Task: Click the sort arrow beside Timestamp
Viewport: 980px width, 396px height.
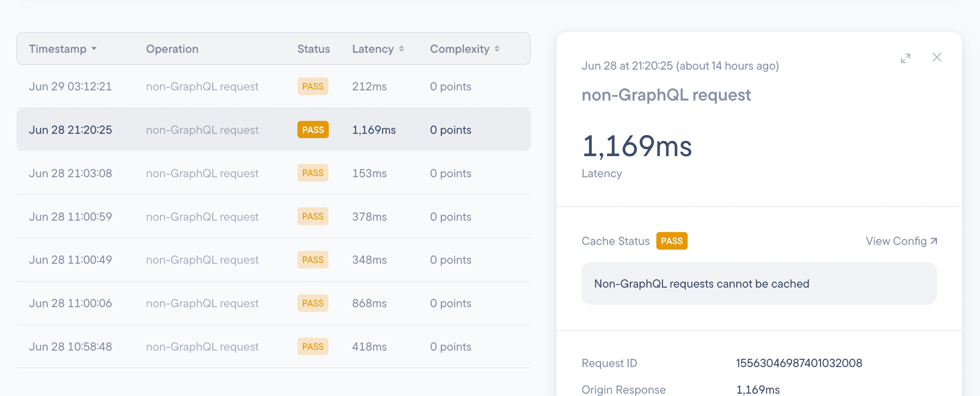Action: [94, 50]
